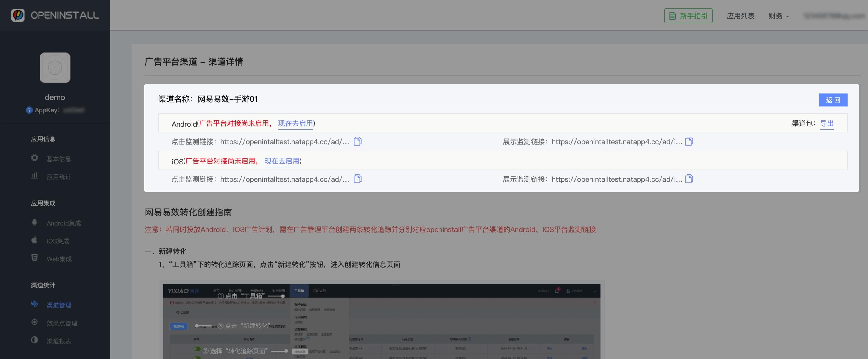This screenshot has height=359, width=868.
Task: Click the Apple icon beside iOS集成
Action: (x=34, y=240)
